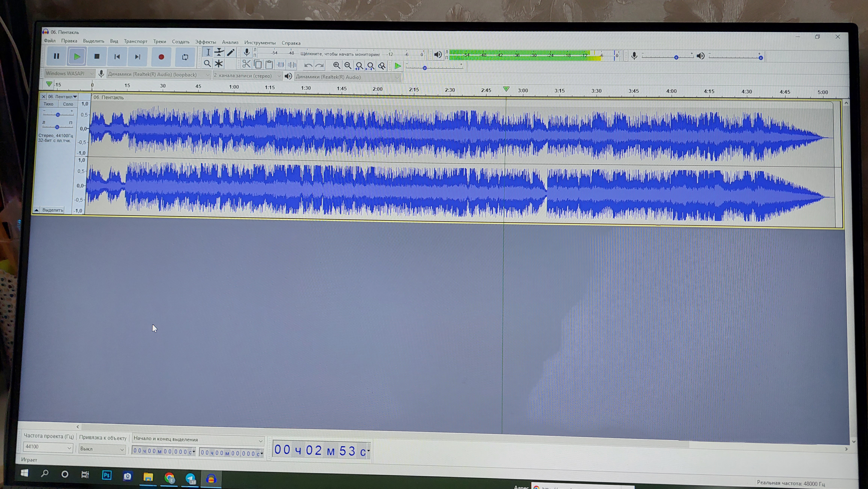Click the recording meter microphone icon

coord(247,52)
